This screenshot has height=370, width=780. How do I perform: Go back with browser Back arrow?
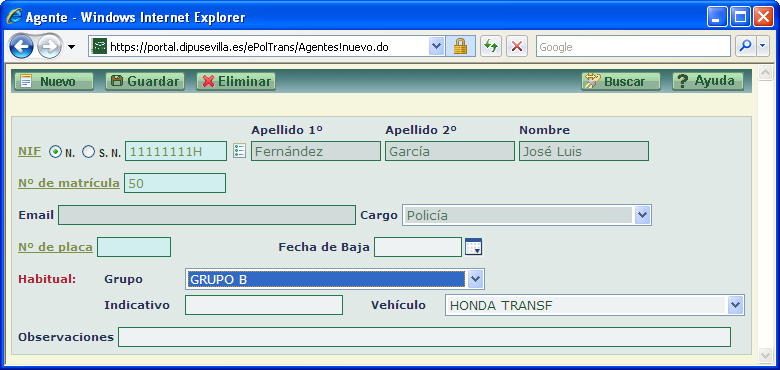pos(21,47)
